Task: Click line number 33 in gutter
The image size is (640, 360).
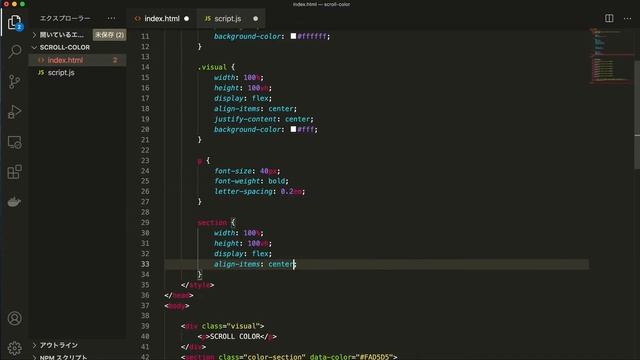Action: pos(145,264)
